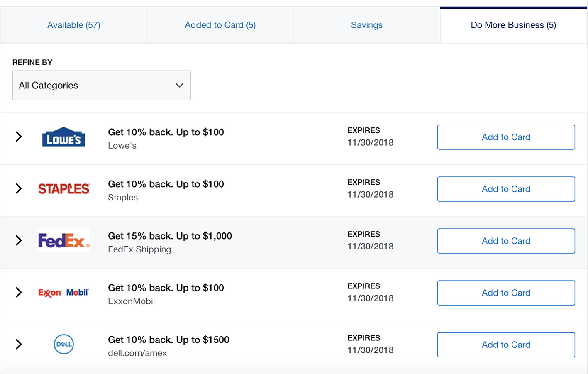Expand the Staples offer row

(19, 188)
